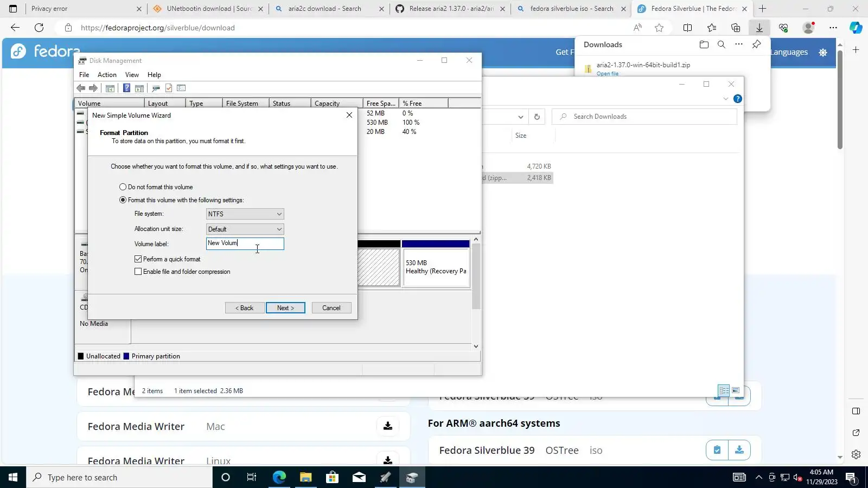This screenshot has width=868, height=488.
Task: Expand the File Explorer address history dropdown
Action: click(x=520, y=117)
